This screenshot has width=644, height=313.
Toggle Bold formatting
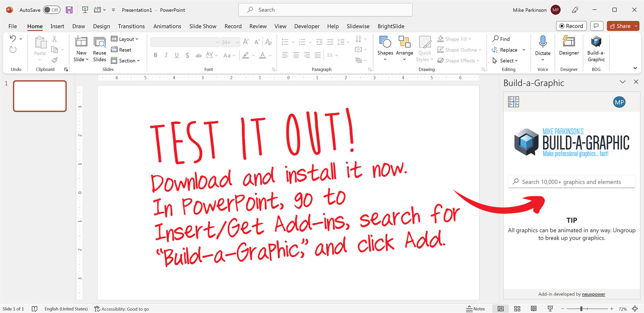[x=155, y=55]
